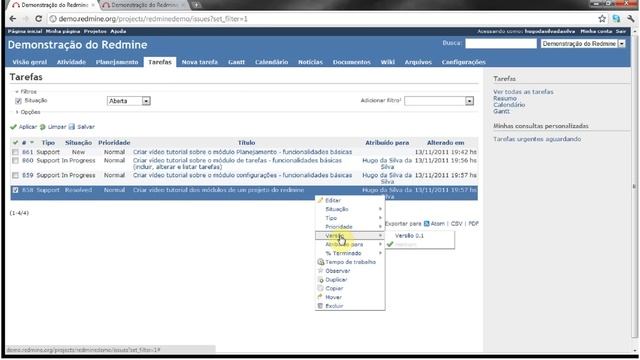Viewport: 640px width, 360px height.
Task: Expand the Atribuído para submenu
Action: 350,244
